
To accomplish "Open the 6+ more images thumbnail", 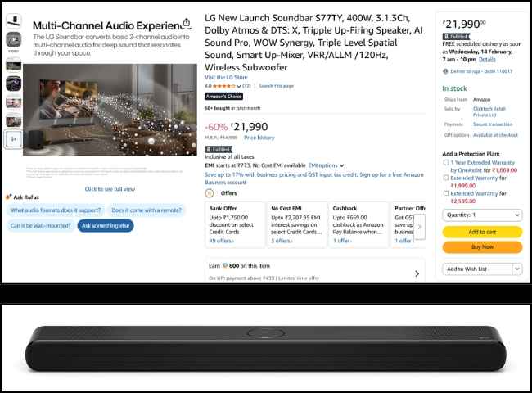I will (14, 139).
